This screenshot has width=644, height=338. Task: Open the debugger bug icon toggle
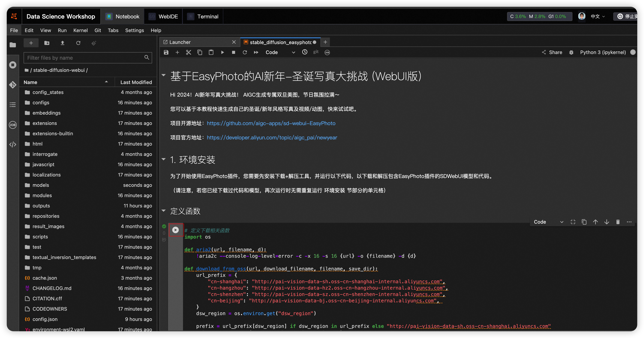[x=571, y=52]
